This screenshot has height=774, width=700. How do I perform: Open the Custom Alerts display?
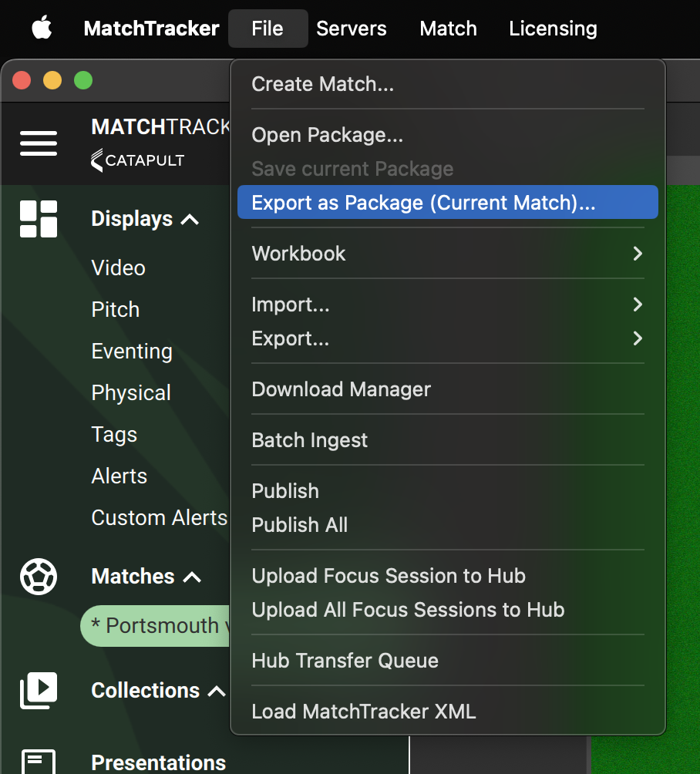pos(160,518)
